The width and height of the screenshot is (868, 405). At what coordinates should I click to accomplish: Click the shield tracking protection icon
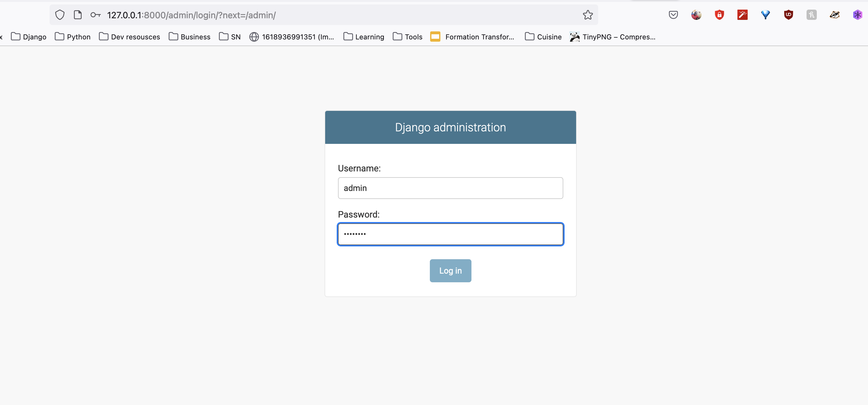(x=60, y=15)
